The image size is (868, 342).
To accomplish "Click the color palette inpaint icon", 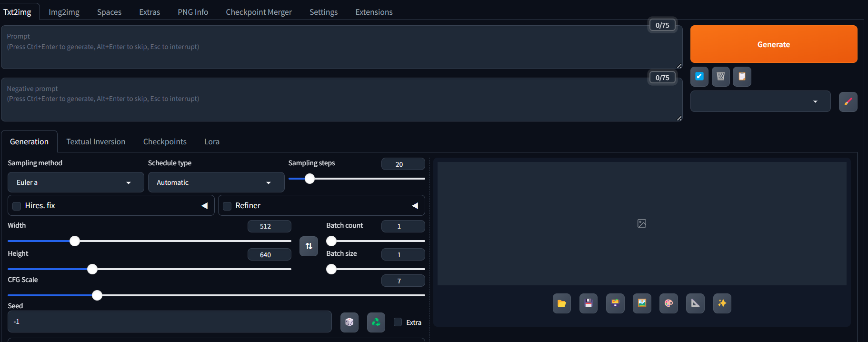I will 668,303.
